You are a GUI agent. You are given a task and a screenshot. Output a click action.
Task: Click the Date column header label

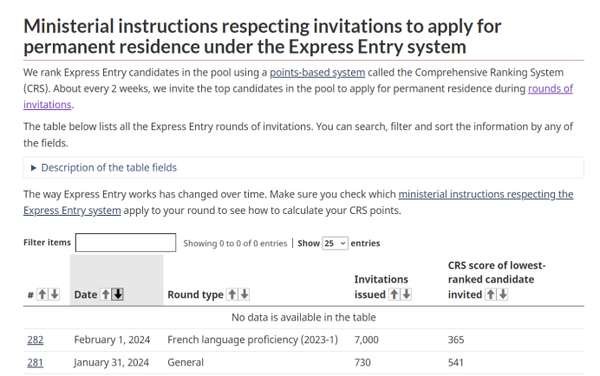[x=86, y=295]
